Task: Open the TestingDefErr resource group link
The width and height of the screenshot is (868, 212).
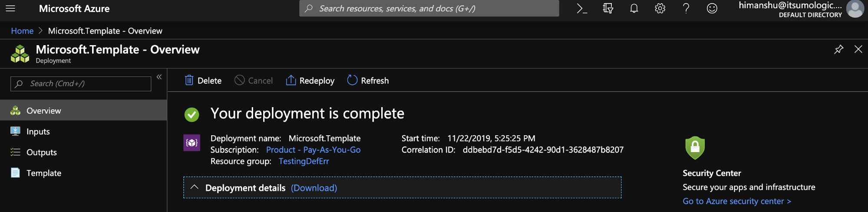Action: 304,161
